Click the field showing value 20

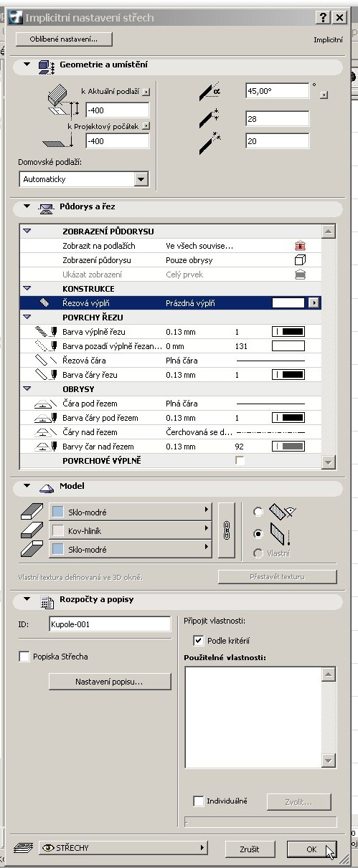point(276,141)
